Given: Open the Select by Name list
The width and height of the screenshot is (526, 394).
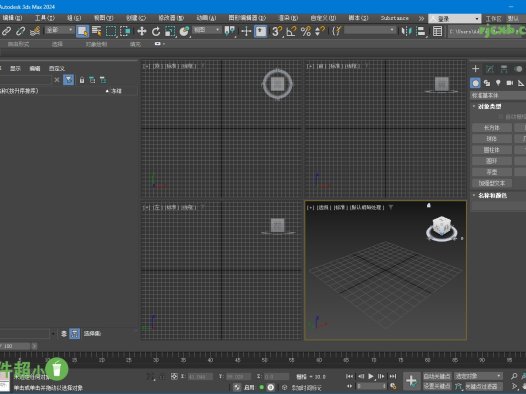Looking at the screenshot, I should pos(97,32).
